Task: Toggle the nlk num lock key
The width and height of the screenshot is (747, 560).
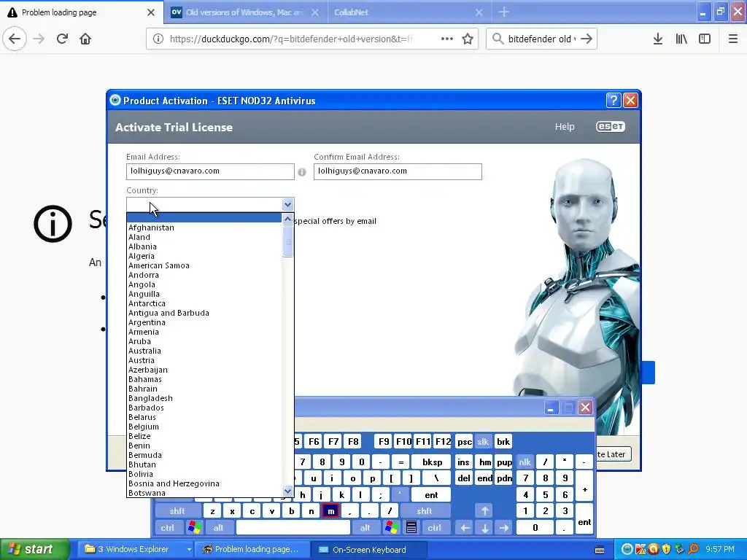Action: point(525,462)
